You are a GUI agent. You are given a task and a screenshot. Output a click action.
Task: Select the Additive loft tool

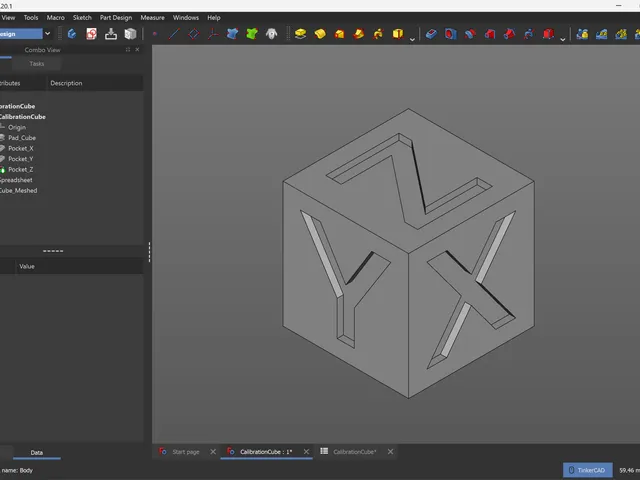(340, 33)
